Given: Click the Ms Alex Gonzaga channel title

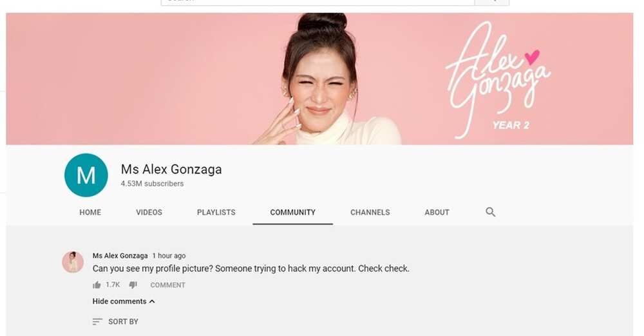Looking at the screenshot, I should tap(171, 169).
